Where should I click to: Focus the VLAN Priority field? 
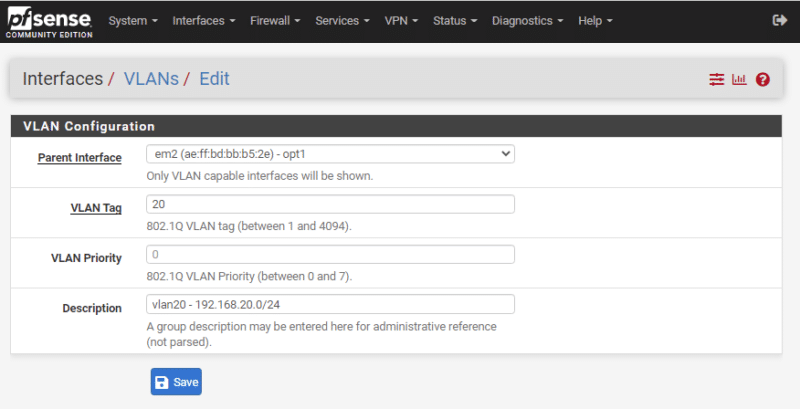pos(330,254)
